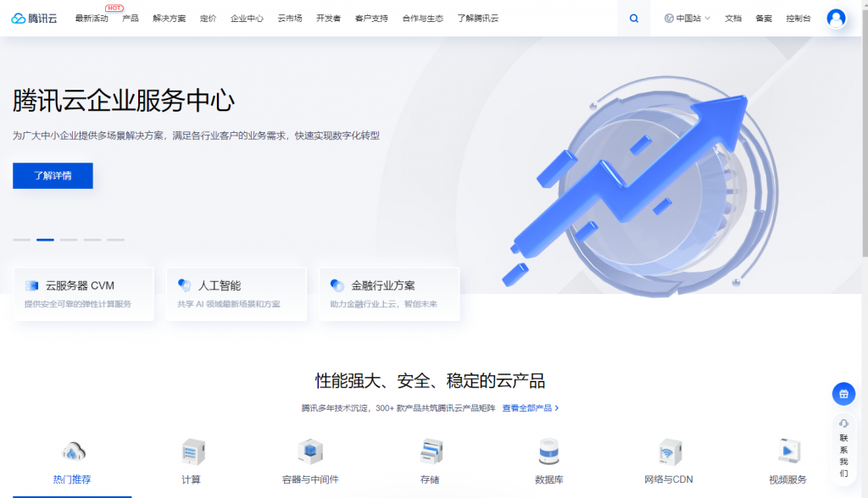Image resolution: width=868 pixels, height=498 pixels.
Task: Open the search magnifier icon
Action: 634,19
